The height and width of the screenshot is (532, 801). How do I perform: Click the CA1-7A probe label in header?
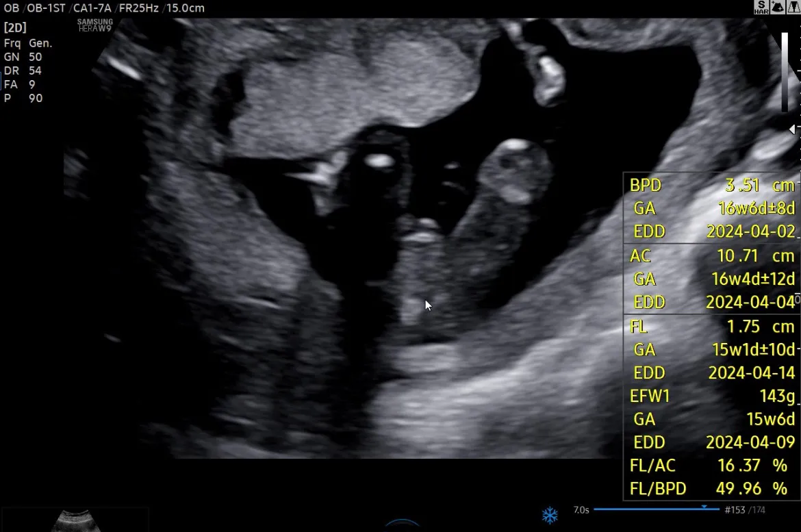92,8
